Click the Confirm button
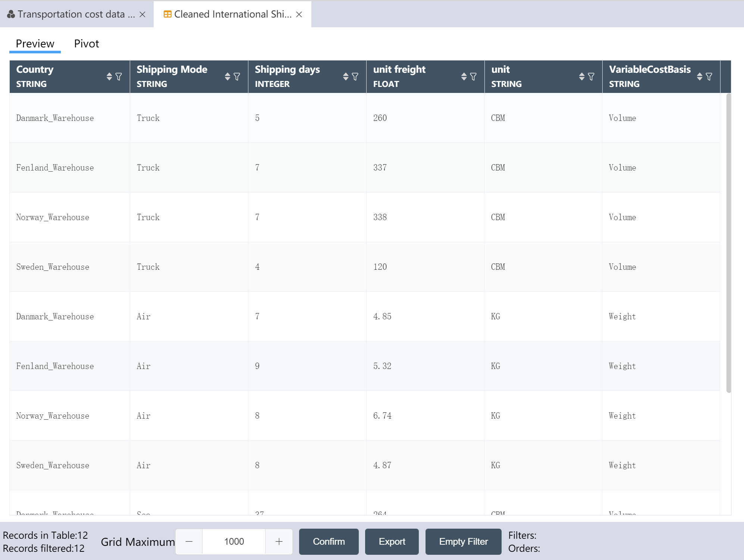This screenshot has width=744, height=560. click(x=329, y=541)
